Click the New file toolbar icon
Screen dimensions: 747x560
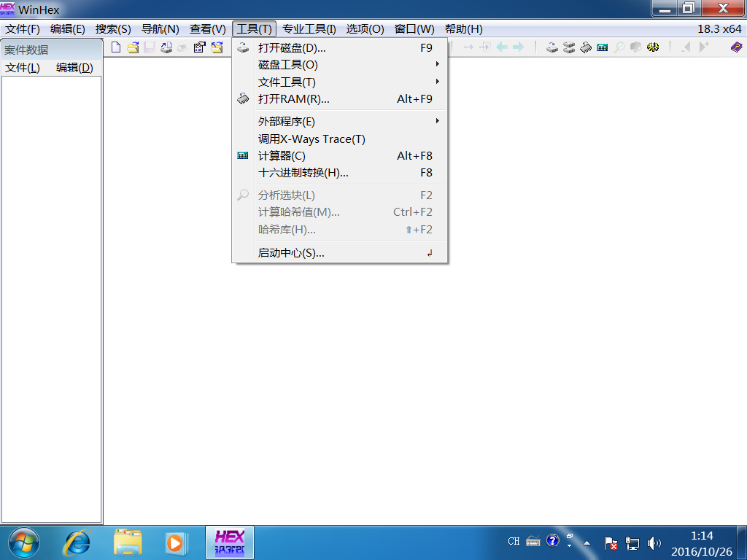pyautogui.click(x=116, y=47)
